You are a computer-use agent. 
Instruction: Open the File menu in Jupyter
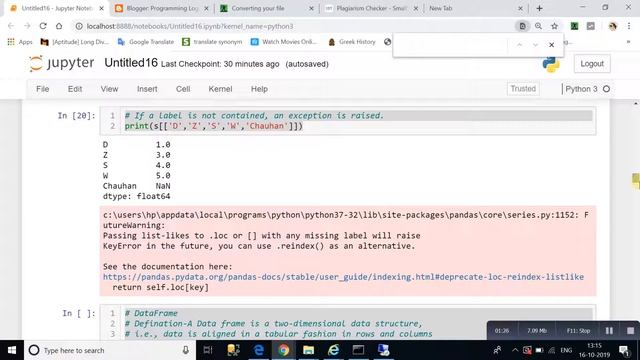42,89
